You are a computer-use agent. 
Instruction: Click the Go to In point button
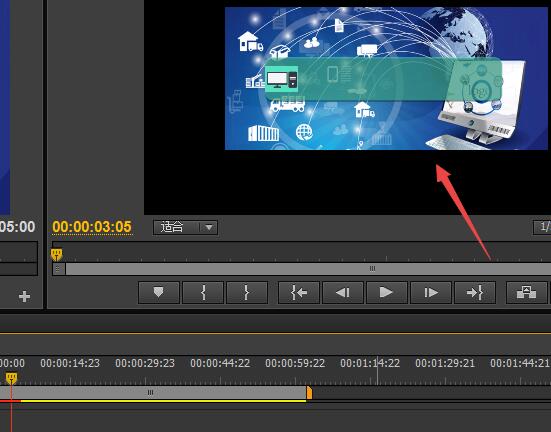tap(299, 292)
